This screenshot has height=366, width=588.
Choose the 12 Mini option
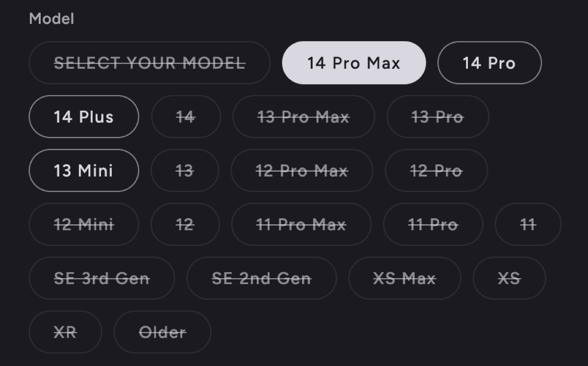84,224
